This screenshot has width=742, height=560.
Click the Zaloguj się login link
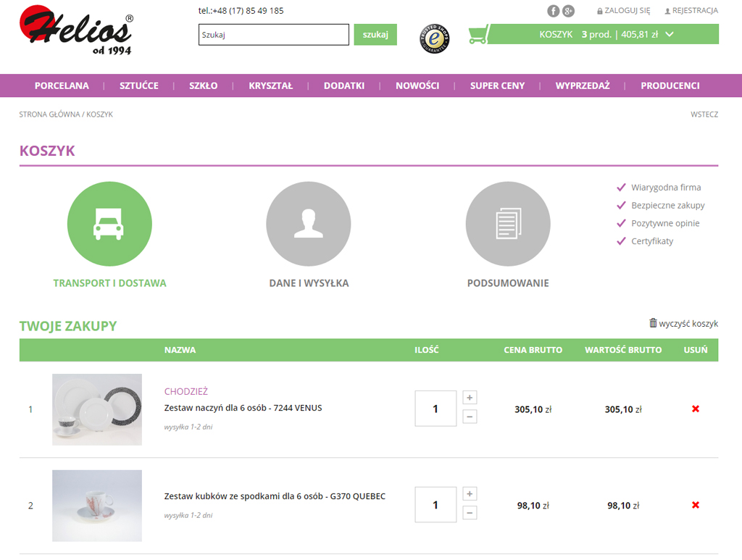tap(623, 11)
